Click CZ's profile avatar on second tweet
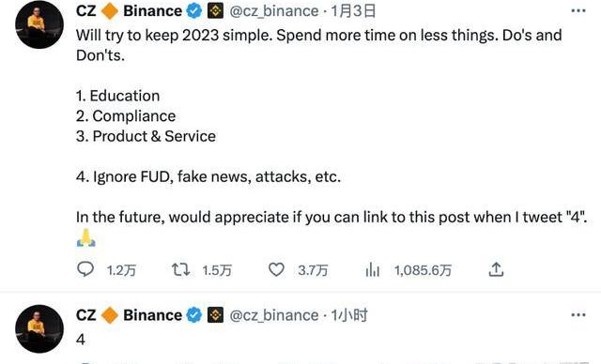 coord(39,328)
